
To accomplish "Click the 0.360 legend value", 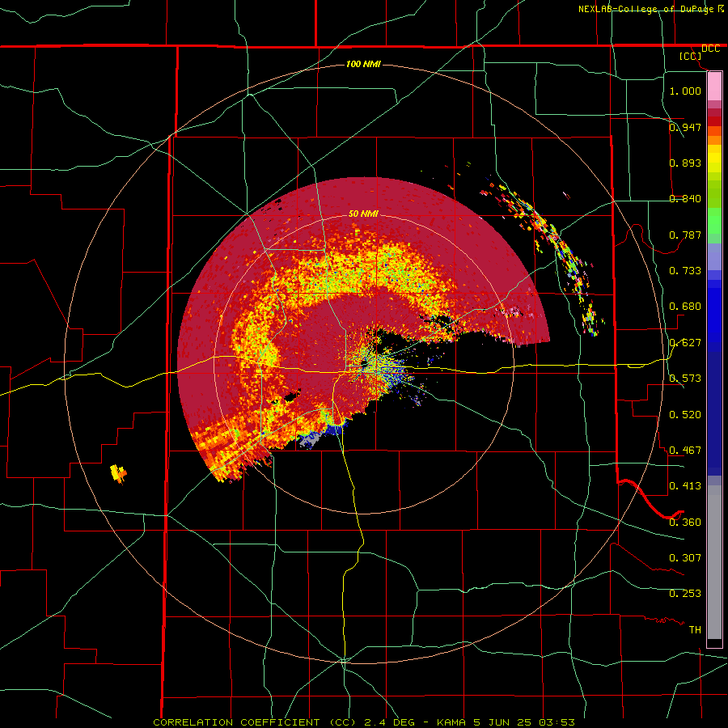I will (685, 522).
